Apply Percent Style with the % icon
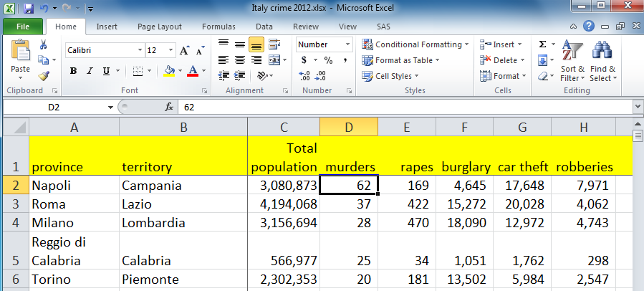Image resolution: width=644 pixels, height=291 pixels. click(x=328, y=60)
